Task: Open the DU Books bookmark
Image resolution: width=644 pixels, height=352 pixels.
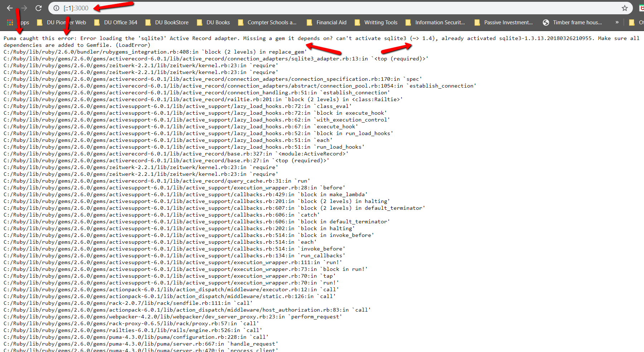Action: 218,22
